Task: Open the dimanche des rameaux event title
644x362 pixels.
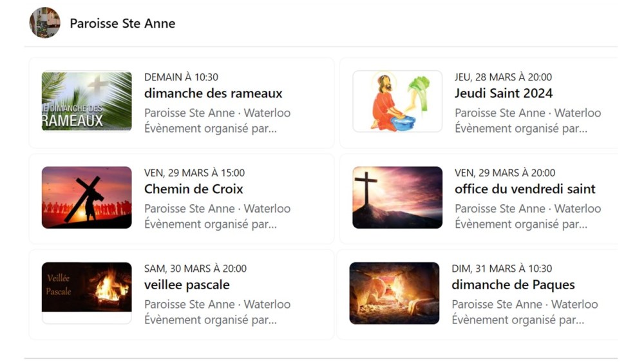Action: coord(213,93)
